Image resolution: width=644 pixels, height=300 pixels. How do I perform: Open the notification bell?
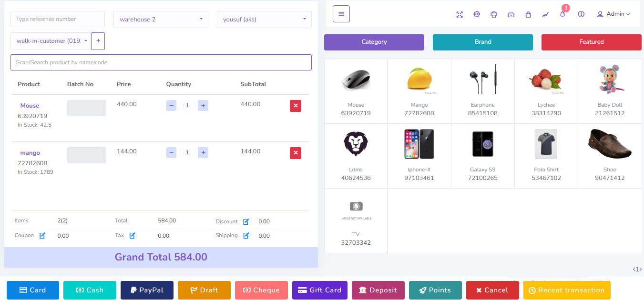(x=562, y=14)
